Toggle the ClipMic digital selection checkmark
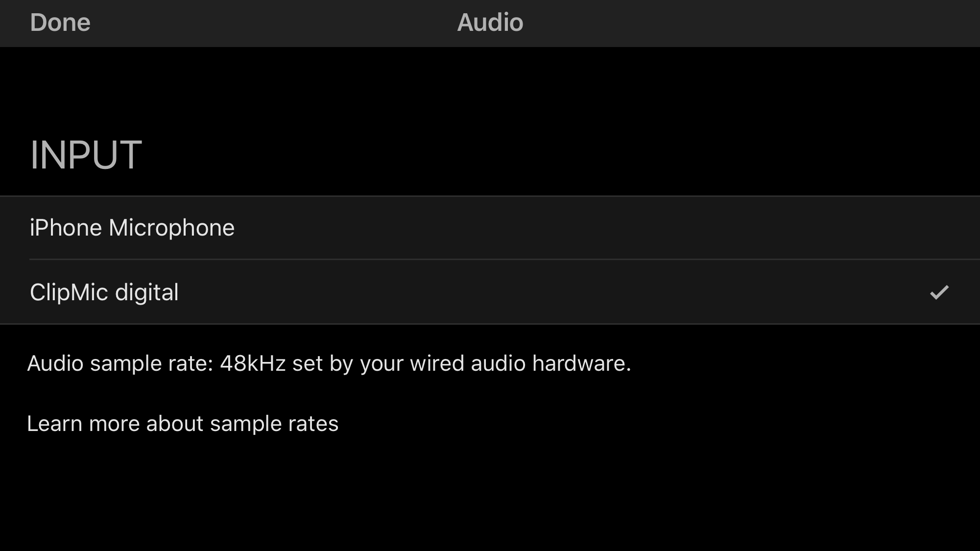Screen dimensions: 980x551 pos(939,292)
